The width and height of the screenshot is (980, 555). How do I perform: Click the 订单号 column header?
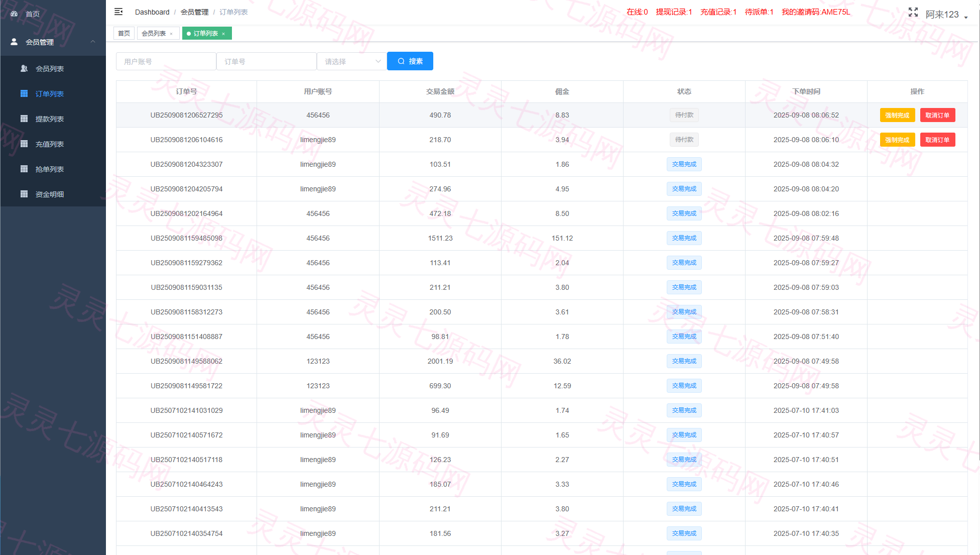point(186,91)
